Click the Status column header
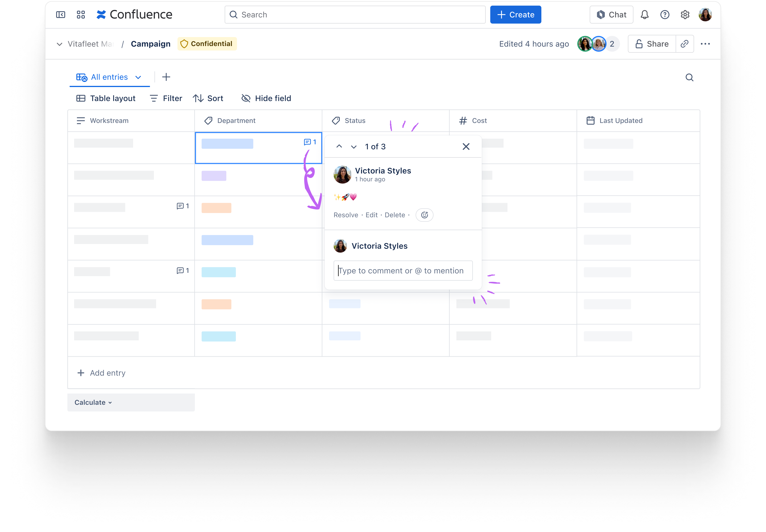Viewport: 766px width, 532px height. click(385, 121)
